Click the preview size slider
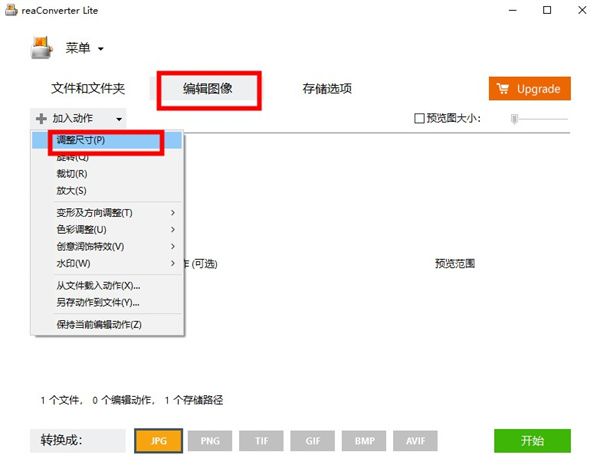Screen dimensions: 600x465 coord(538,119)
